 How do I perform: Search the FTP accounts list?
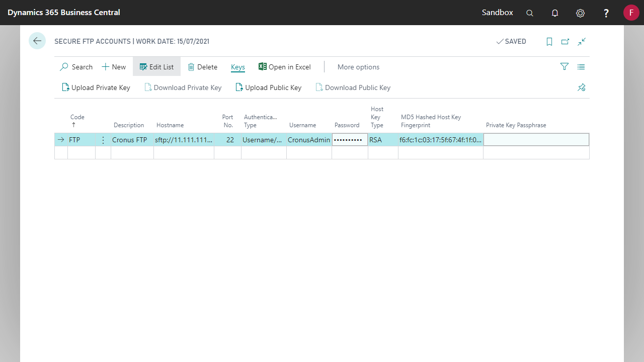pyautogui.click(x=76, y=67)
